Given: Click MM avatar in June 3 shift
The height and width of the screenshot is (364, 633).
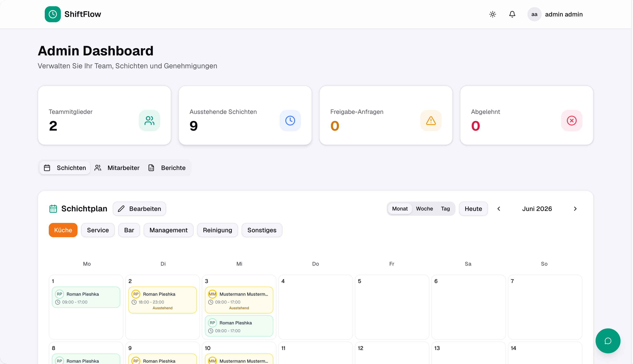Looking at the screenshot, I should tap(212, 294).
